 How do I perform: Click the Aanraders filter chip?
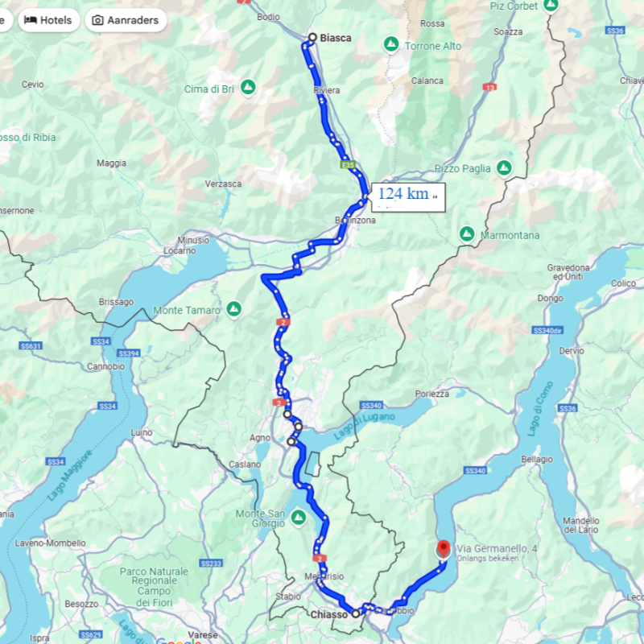coord(126,20)
